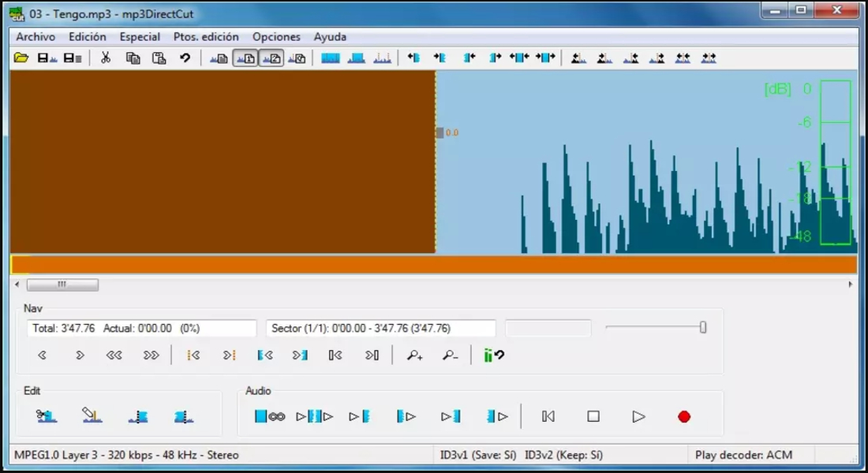
Task: Go to next edit point marker
Action: tap(229, 356)
